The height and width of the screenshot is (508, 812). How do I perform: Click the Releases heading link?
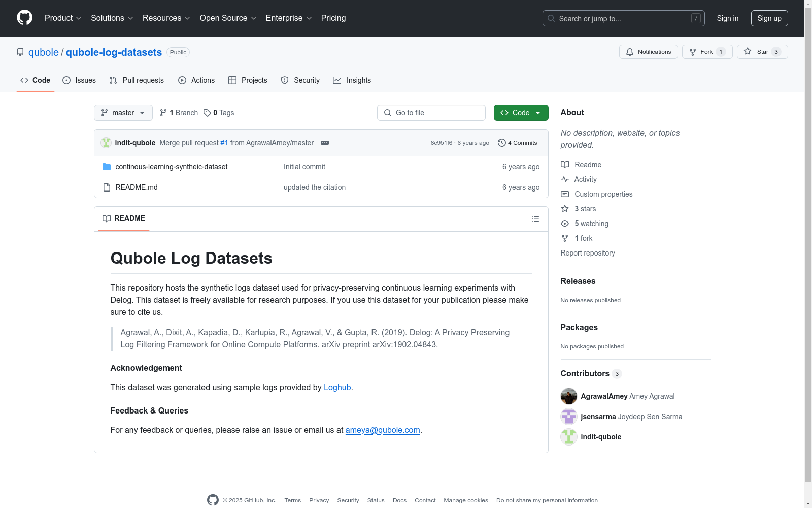click(578, 281)
